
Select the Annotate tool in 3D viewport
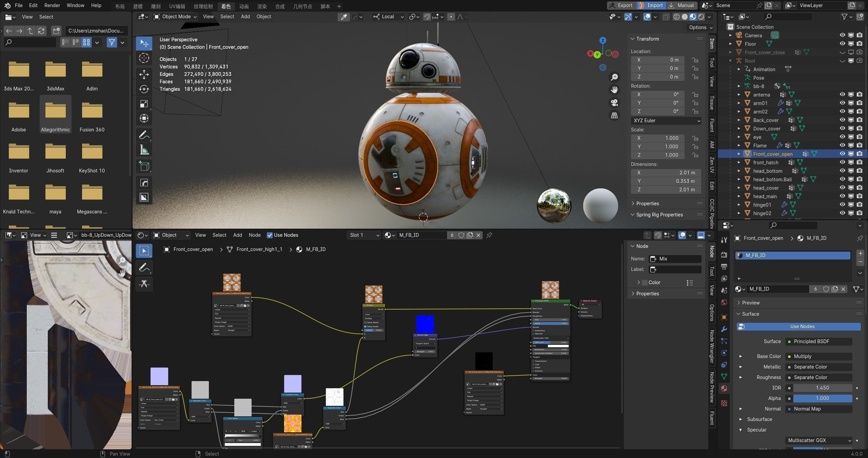(144, 135)
